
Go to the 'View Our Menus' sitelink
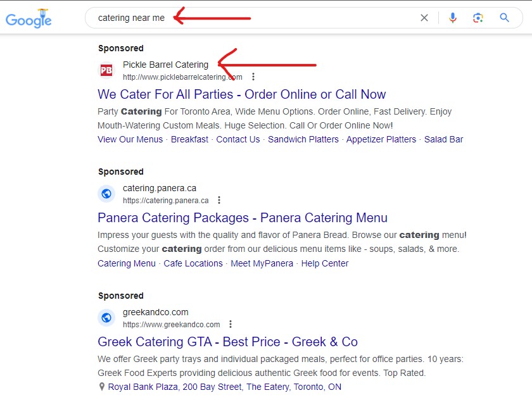(x=130, y=139)
